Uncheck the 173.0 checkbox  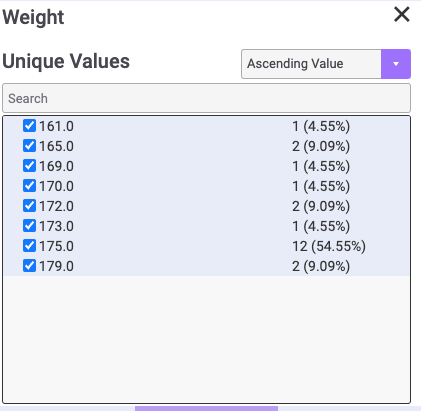pos(29,226)
